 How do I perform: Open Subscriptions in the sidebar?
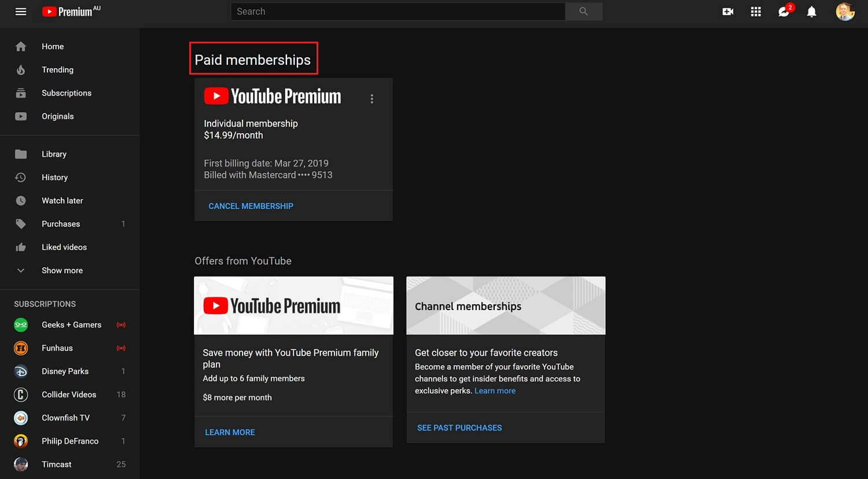click(67, 93)
